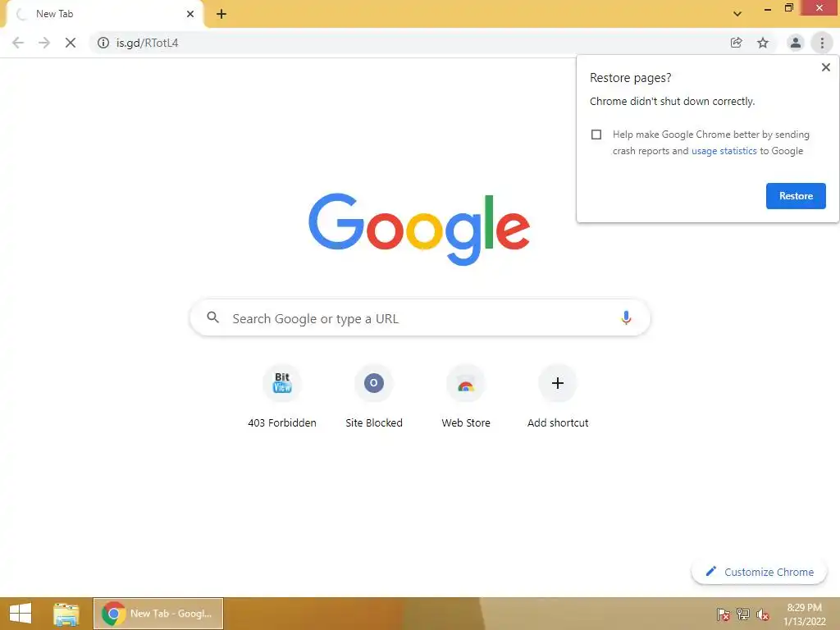Close the New Tab tab

pos(190,14)
